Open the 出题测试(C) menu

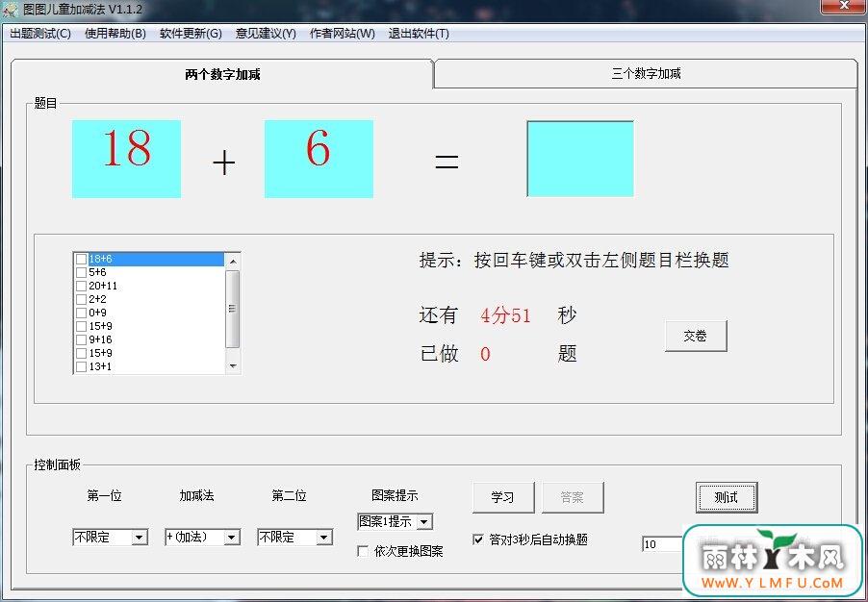pos(40,34)
